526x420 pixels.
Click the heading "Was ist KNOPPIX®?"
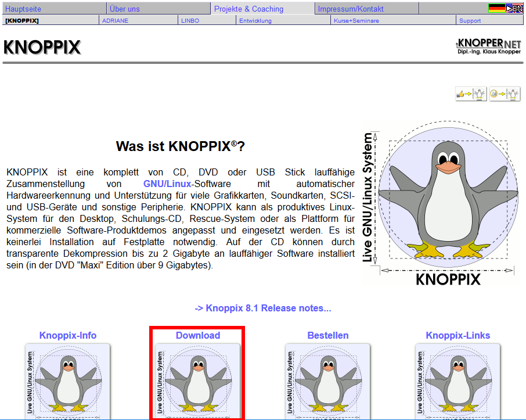(x=181, y=146)
